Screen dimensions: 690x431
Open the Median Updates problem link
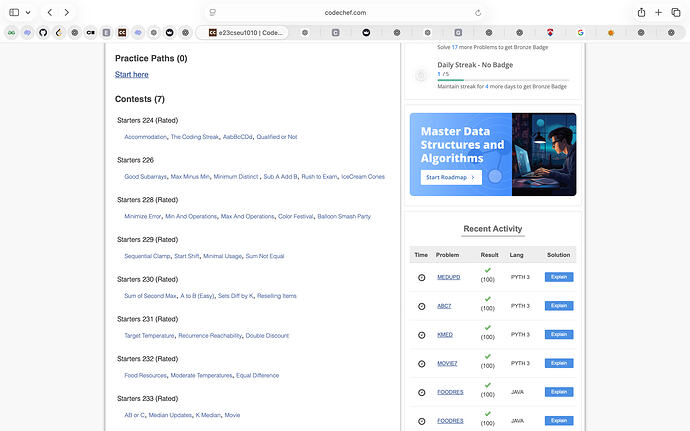click(x=170, y=415)
